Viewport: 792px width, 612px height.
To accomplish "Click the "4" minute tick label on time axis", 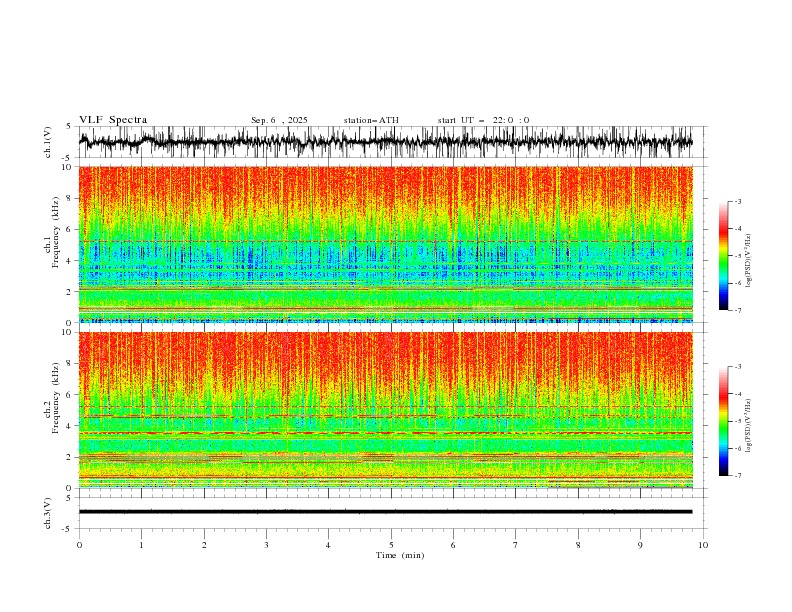I will [x=328, y=545].
